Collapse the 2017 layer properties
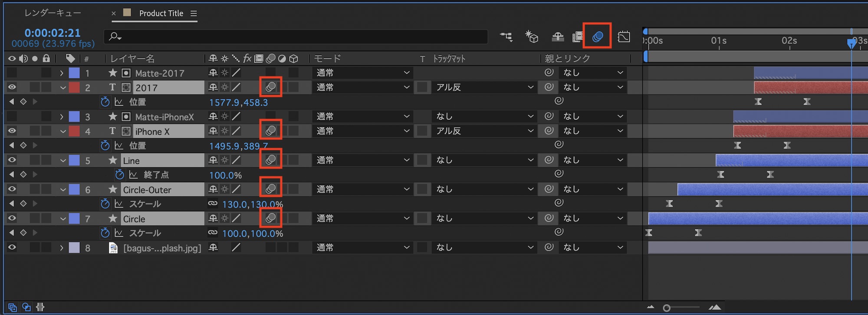This screenshot has width=868, height=315. (x=63, y=88)
